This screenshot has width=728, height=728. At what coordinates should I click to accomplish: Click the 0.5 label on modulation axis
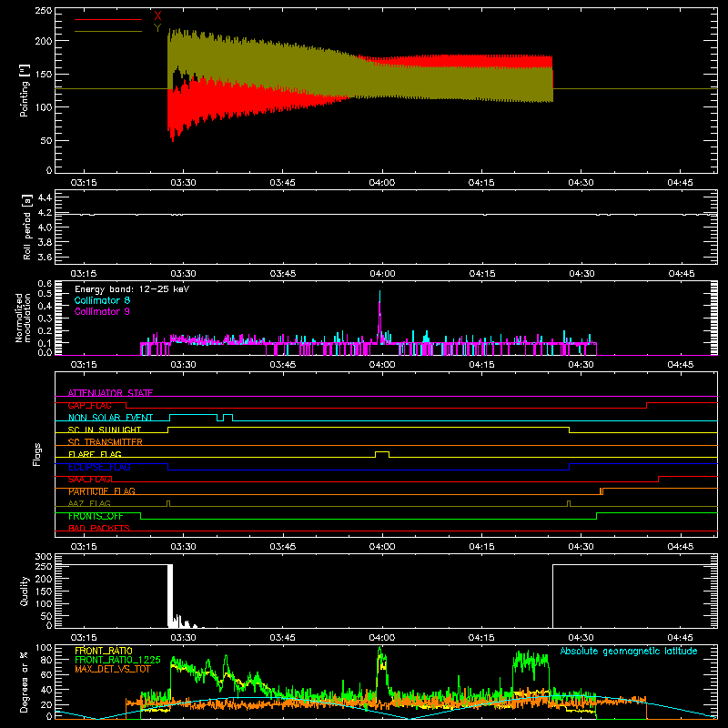coord(45,293)
